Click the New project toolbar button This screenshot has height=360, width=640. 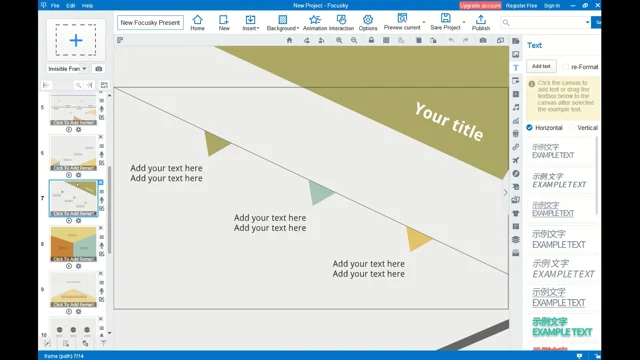pos(224,22)
